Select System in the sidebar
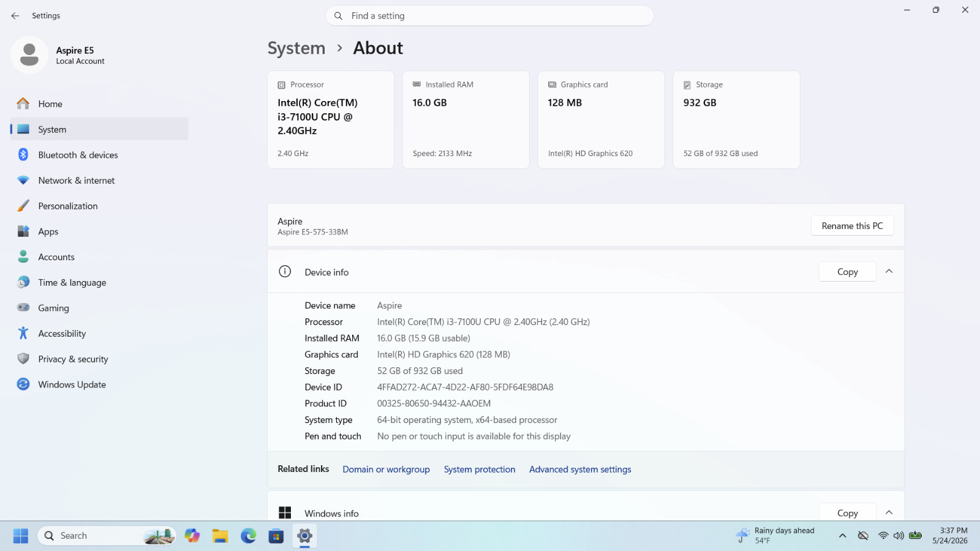 coord(99,129)
